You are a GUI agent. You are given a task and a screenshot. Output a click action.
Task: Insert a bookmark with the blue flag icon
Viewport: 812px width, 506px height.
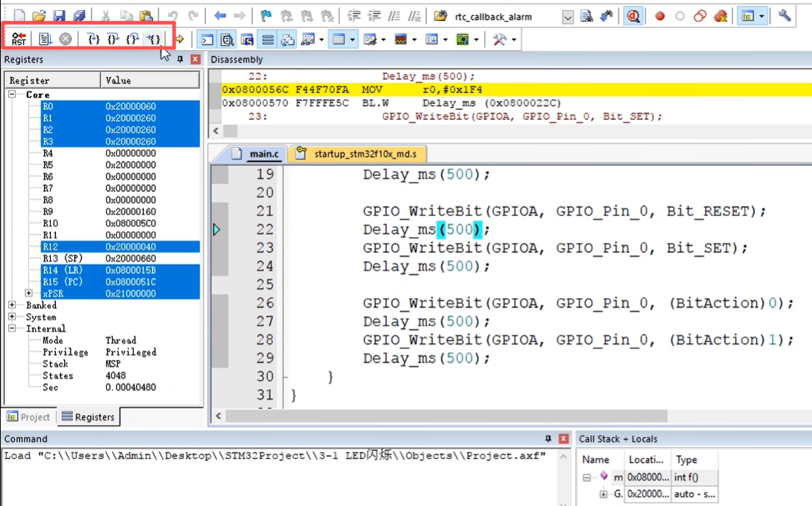click(266, 16)
